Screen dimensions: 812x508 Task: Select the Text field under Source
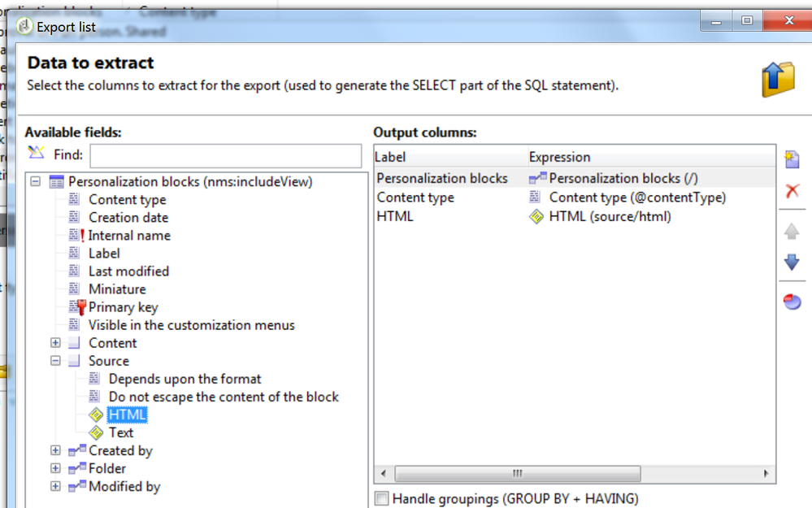121,433
